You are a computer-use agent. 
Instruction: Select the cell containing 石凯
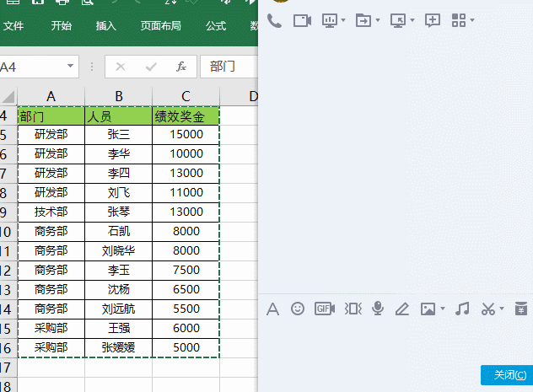119,232
